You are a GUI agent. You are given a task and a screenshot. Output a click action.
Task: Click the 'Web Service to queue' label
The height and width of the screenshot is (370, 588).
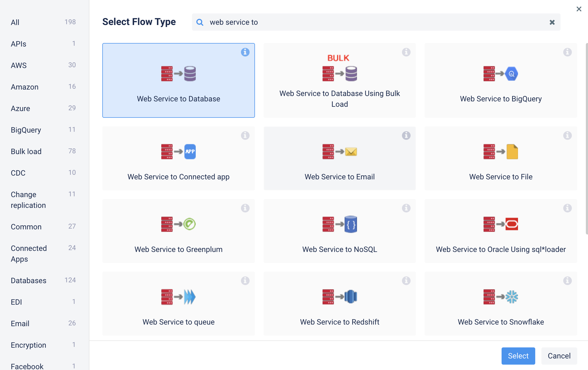(178, 322)
